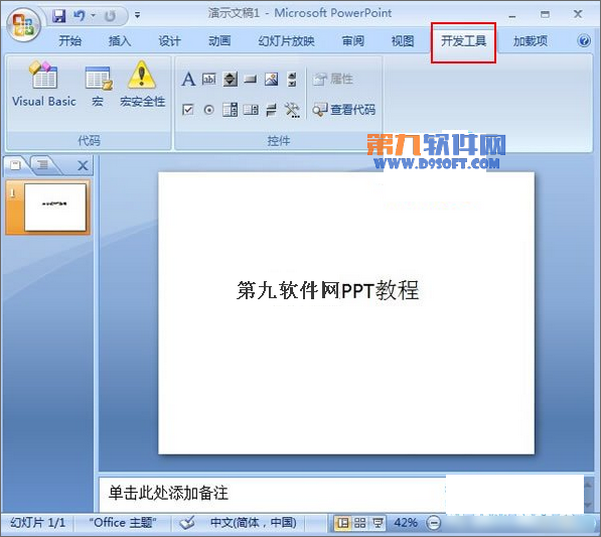The image size is (601, 537).
Task: Switch to the 插入 tab
Action: (120, 41)
